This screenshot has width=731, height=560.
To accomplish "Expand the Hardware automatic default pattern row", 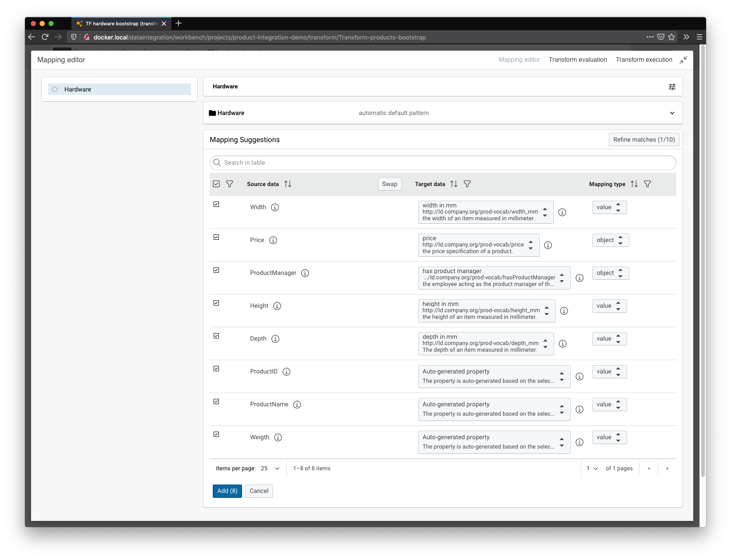I will click(672, 113).
